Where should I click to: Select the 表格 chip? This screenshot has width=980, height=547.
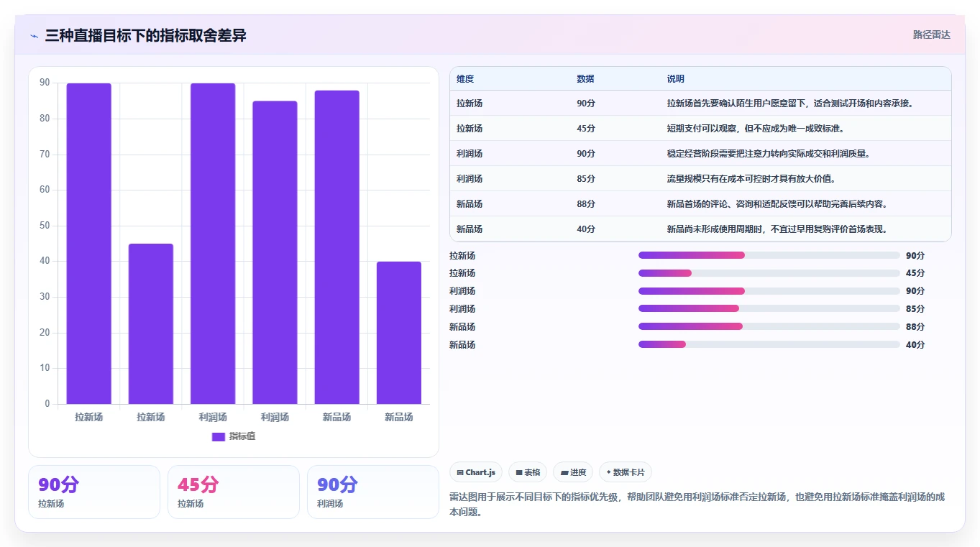coord(528,472)
